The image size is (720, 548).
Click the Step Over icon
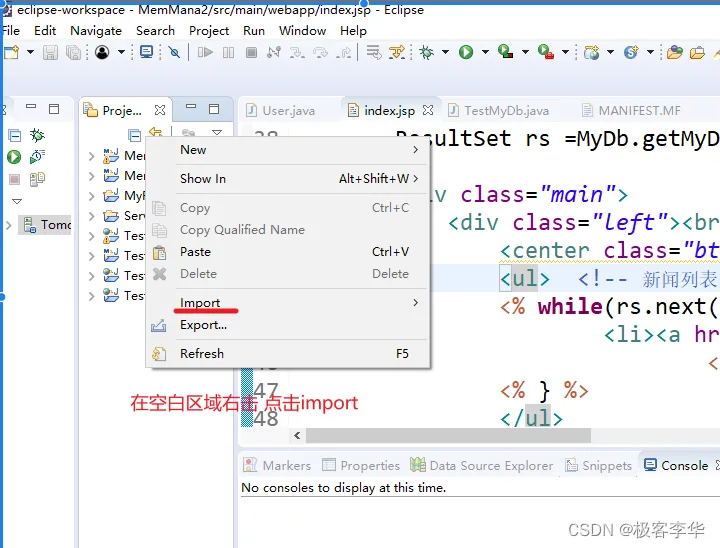click(x=320, y=52)
